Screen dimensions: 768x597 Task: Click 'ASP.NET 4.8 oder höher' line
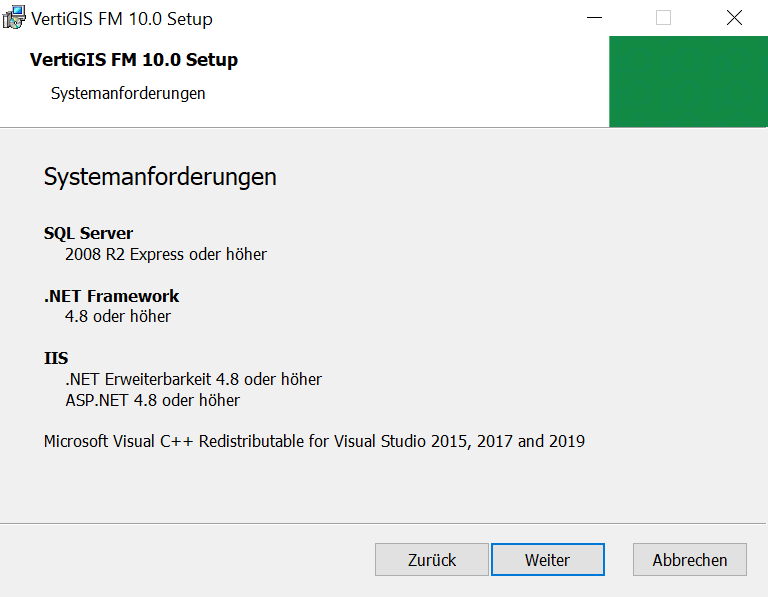[x=153, y=400]
